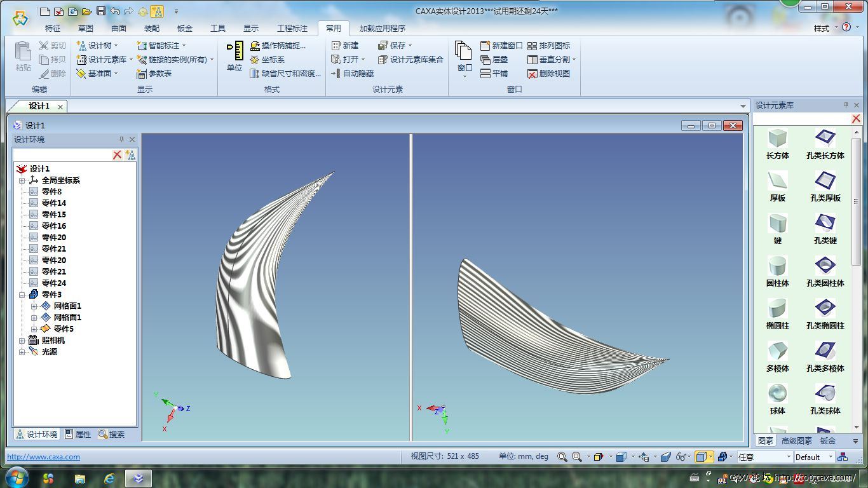Image resolution: width=868 pixels, height=488 pixels.
Task: Select the 长方体 block element
Action: point(778,144)
